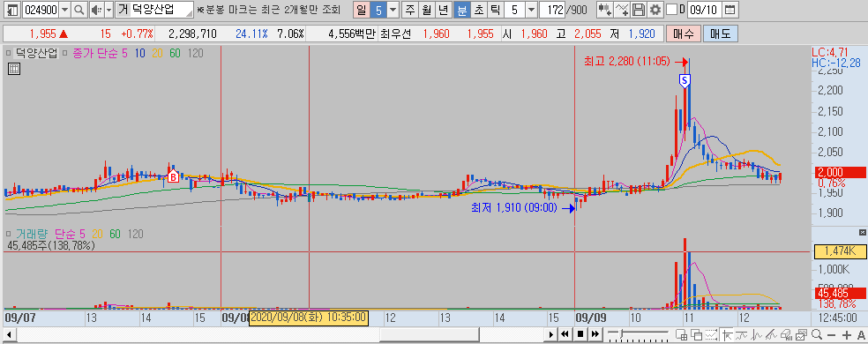Expand the stock code 024900 dropdown
Image resolution: width=868 pixels, height=344 pixels.
click(x=64, y=10)
